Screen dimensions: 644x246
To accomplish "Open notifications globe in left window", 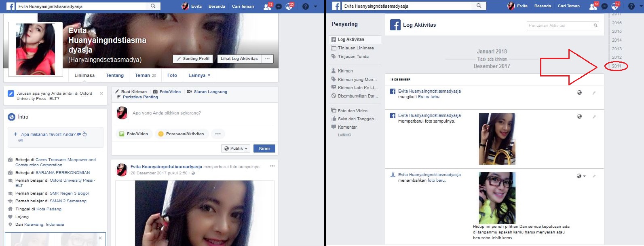I will coord(289,6).
